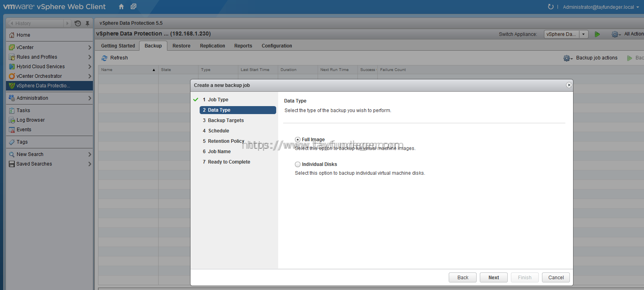This screenshot has height=290, width=644.
Task: Click the Events icon
Action: click(x=12, y=130)
